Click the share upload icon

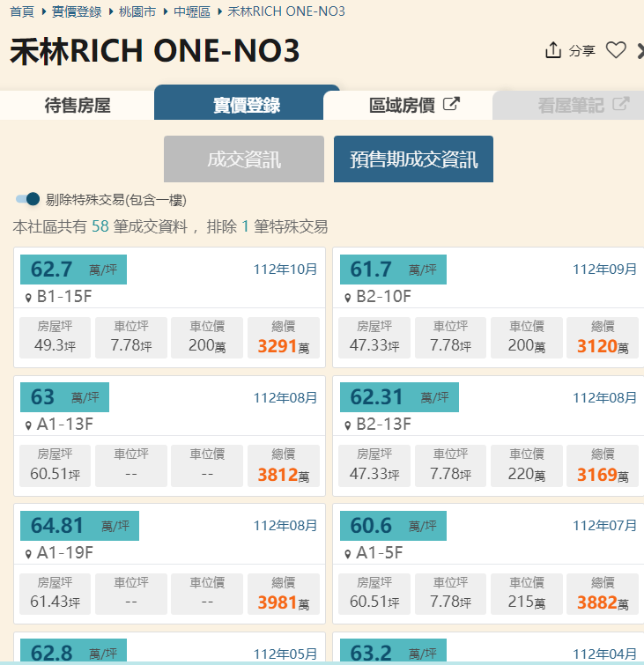click(552, 50)
